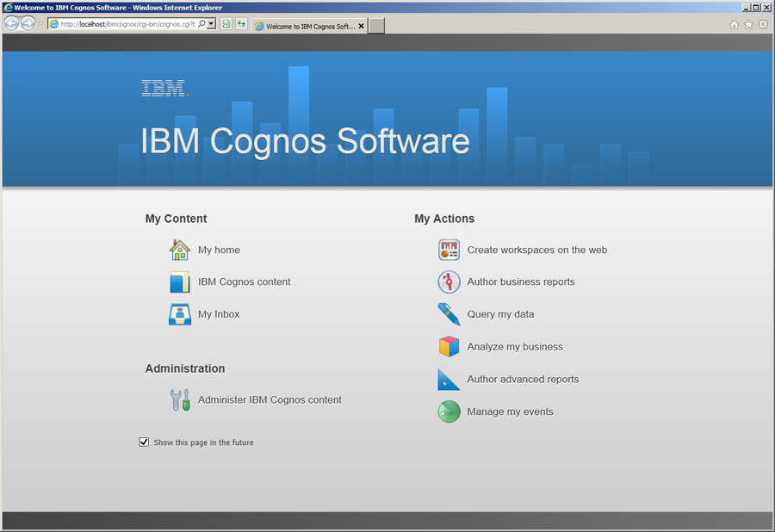This screenshot has width=775, height=532.
Task: Go forward with the browser Forward arrow
Action: point(28,24)
